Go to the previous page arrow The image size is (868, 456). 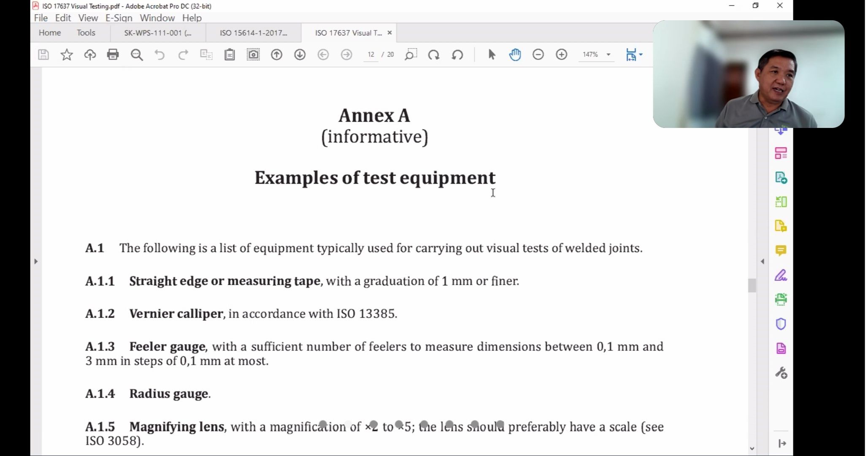[276, 54]
